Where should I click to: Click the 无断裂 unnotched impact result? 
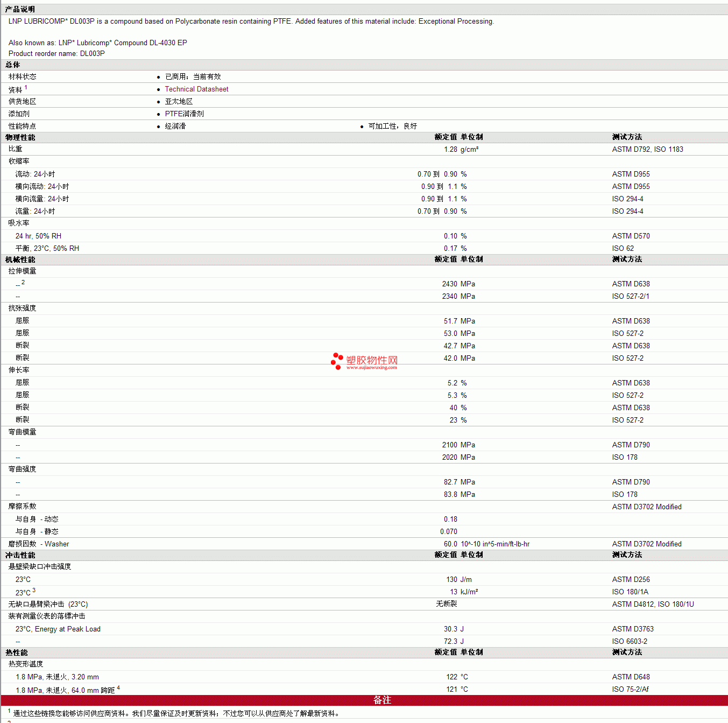point(447,604)
